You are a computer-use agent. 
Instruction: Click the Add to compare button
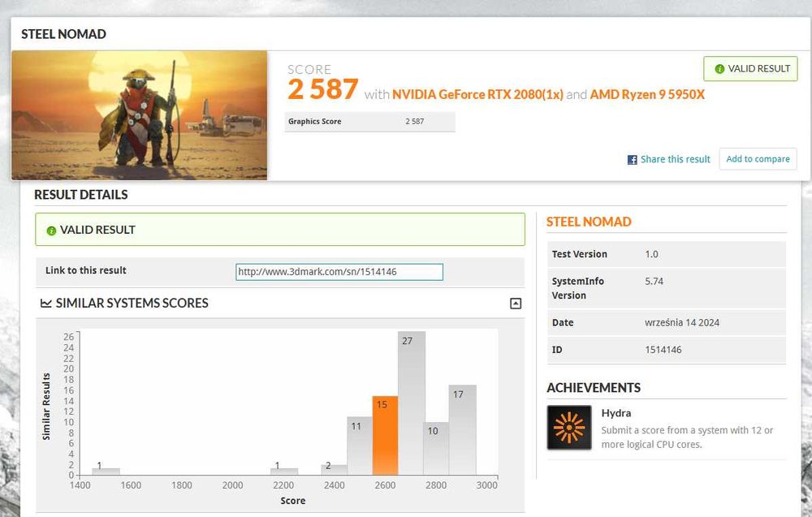[758, 159]
